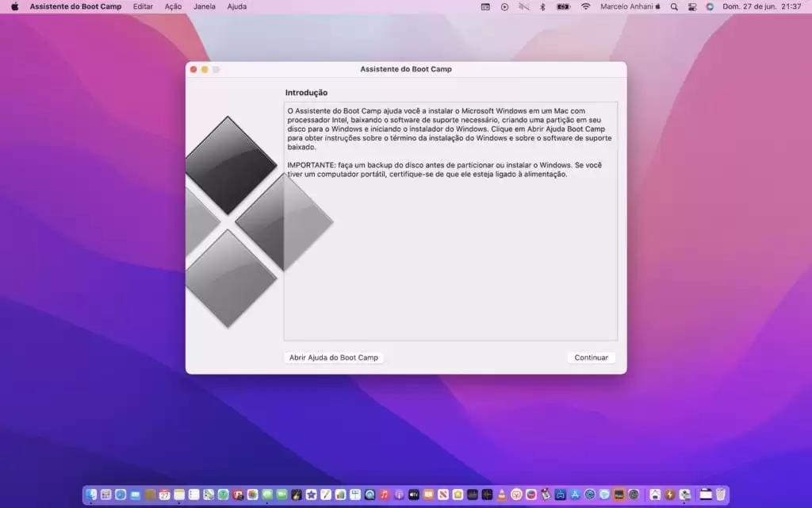This screenshot has height=508, width=812.
Task: Open VLC cone icon in the Dock
Action: tap(502, 495)
